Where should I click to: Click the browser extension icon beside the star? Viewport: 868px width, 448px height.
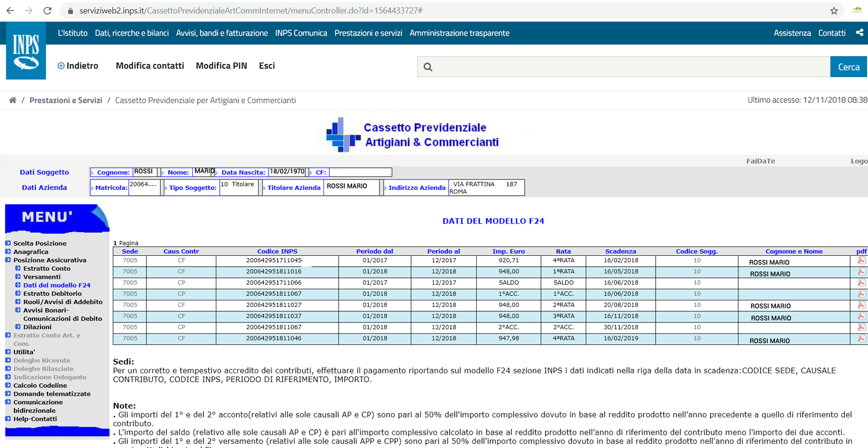coord(857,10)
